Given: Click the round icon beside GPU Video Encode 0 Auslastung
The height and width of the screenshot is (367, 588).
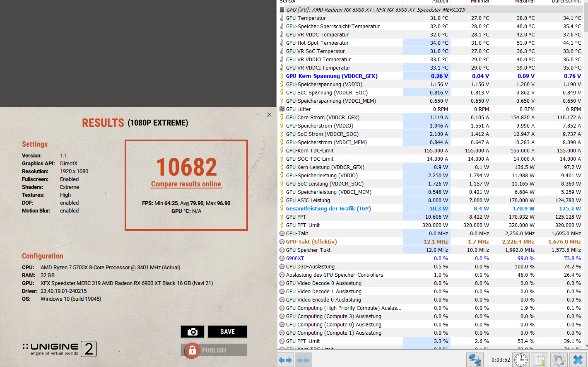Looking at the screenshot, I should point(282,299).
